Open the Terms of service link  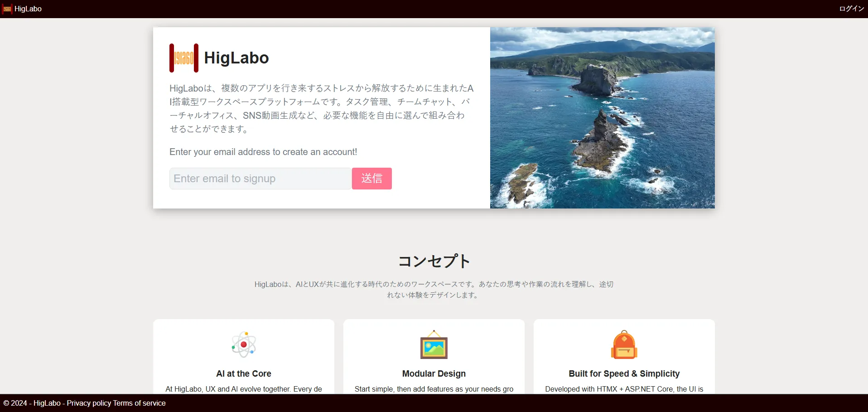[140, 403]
